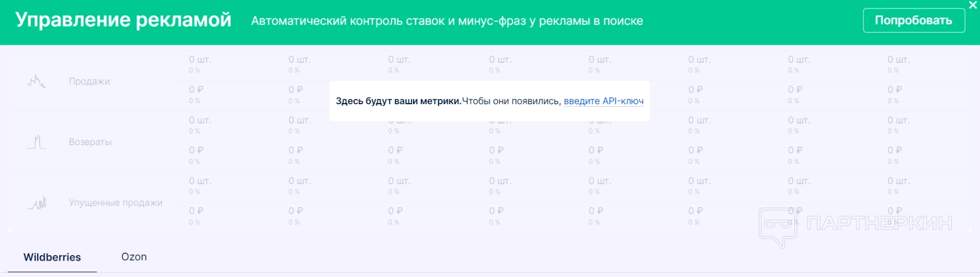Switch to the Wildberries tab
Viewport: 980px width, 277px height.
[52, 257]
